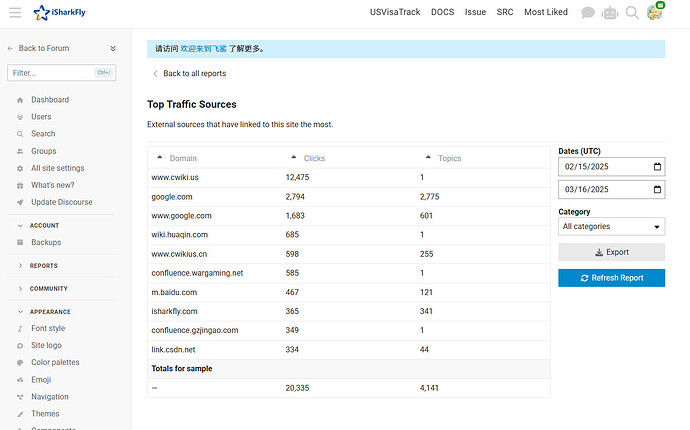
Task: Click the wiki.huaqin.com domain cell
Action: click(x=180, y=235)
